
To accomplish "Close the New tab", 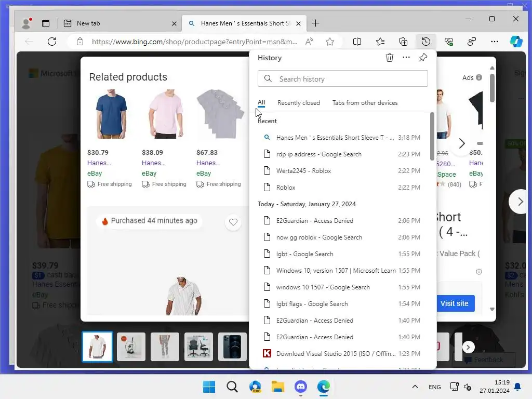I will coord(174,23).
